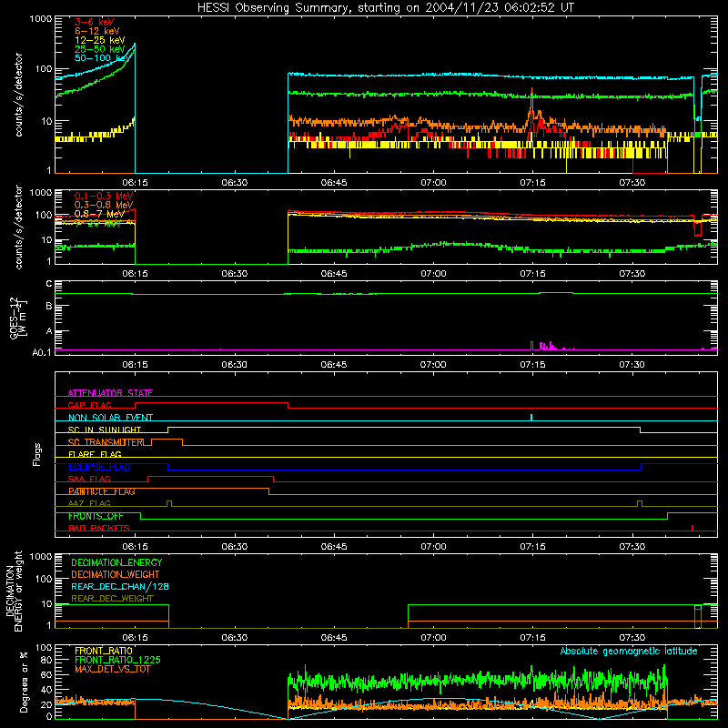728x728 pixels.
Task: Click the 07:30 tick under the GOES-12 panel
Action: click(x=632, y=365)
